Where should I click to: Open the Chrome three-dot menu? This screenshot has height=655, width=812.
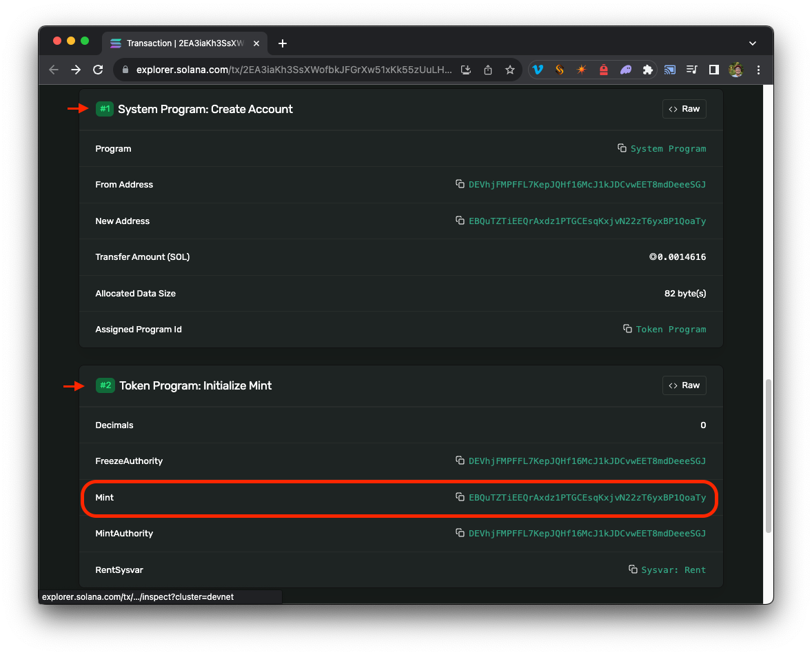[x=758, y=70]
